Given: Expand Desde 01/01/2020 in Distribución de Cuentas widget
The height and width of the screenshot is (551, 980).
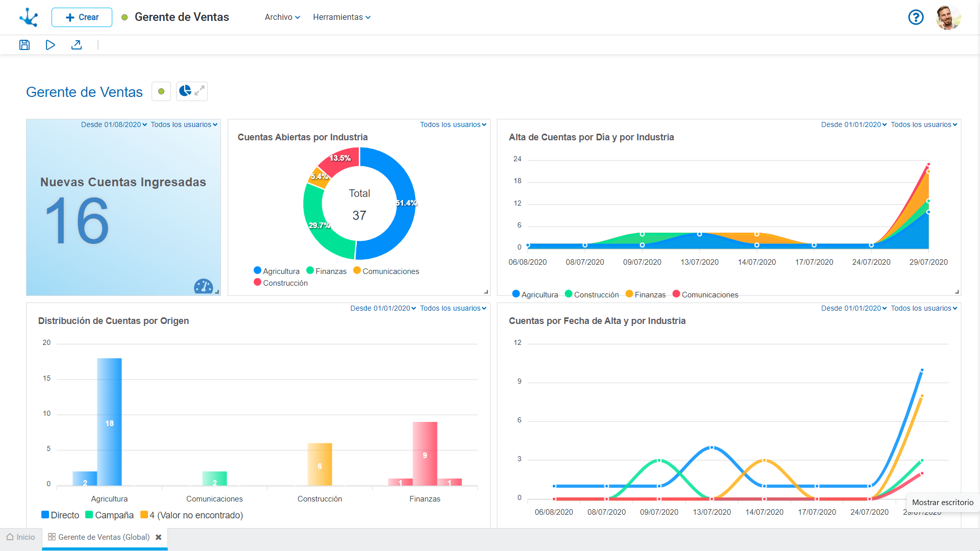Looking at the screenshot, I should click(383, 308).
